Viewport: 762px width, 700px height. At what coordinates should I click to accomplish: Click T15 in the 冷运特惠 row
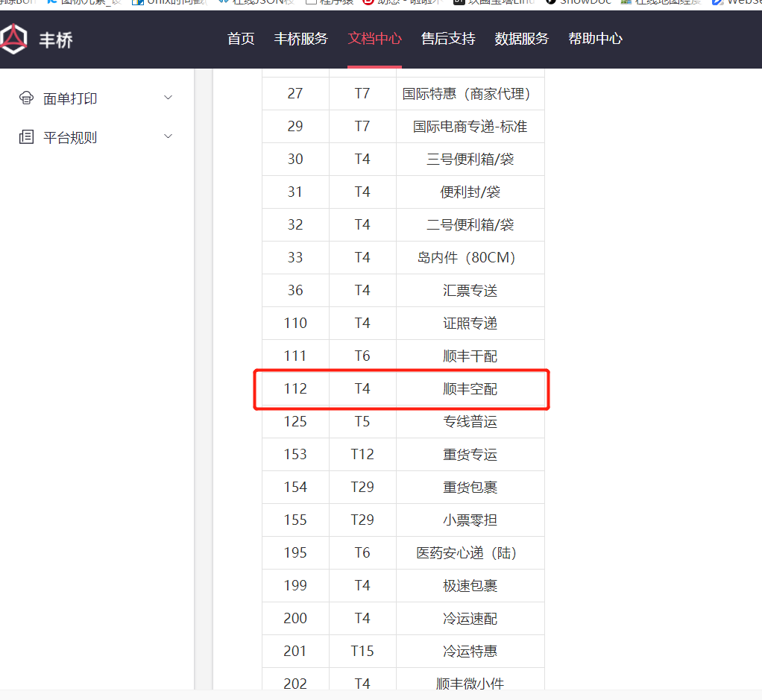(362, 651)
